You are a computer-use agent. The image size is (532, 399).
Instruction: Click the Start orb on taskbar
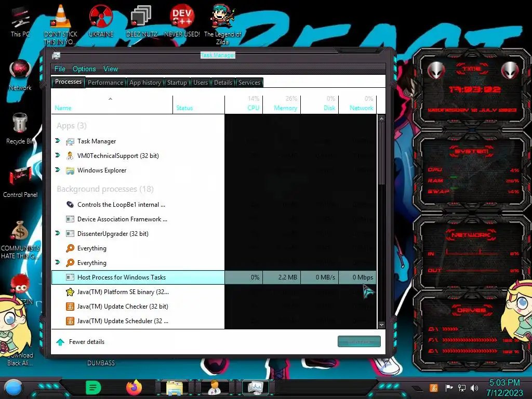coord(13,388)
